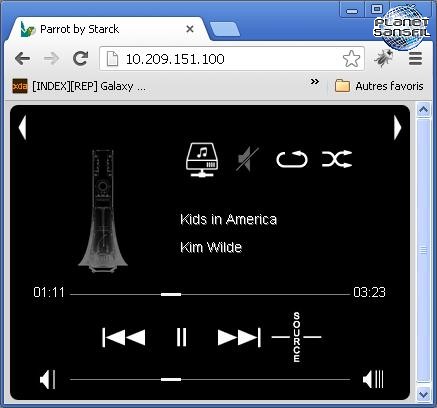Reload the page
Screen dimensions: 437x408
[x=80, y=59]
